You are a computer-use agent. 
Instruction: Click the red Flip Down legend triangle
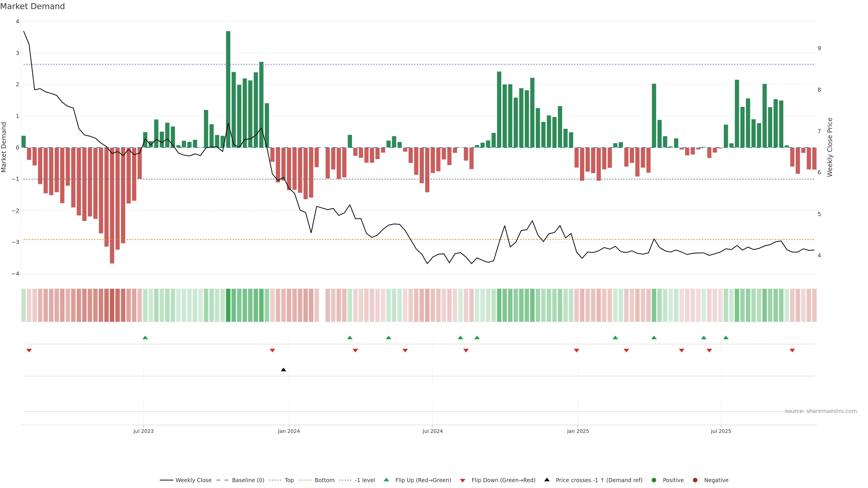pos(463,481)
